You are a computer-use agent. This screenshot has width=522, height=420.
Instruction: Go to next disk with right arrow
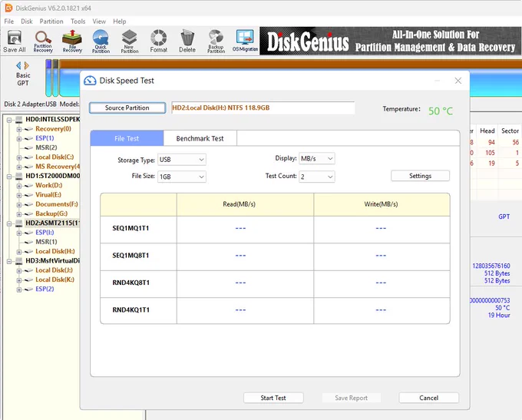coord(27,65)
